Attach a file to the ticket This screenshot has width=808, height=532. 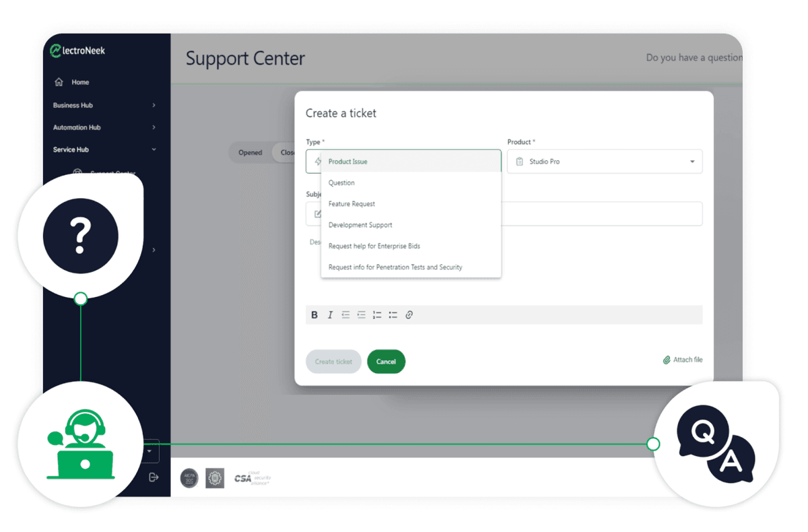point(683,360)
